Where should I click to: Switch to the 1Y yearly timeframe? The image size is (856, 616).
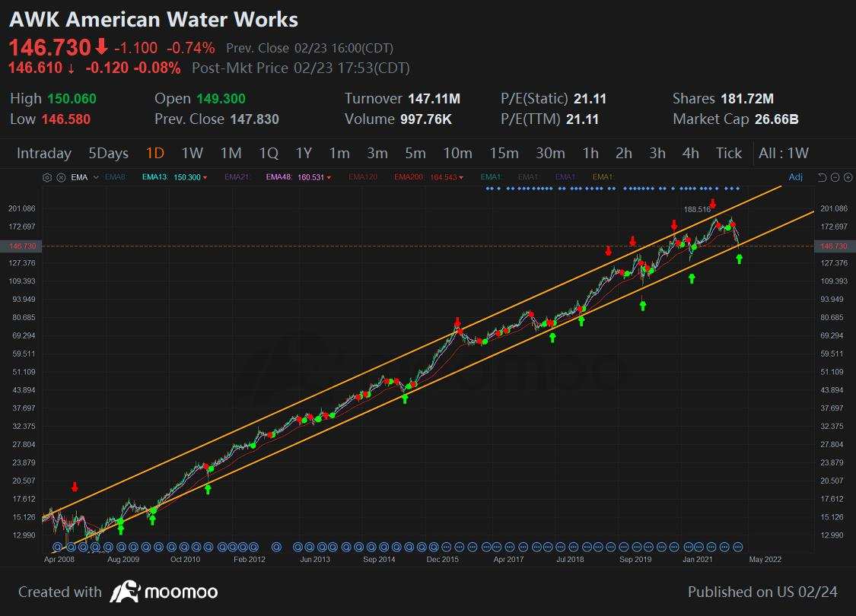[304, 154]
